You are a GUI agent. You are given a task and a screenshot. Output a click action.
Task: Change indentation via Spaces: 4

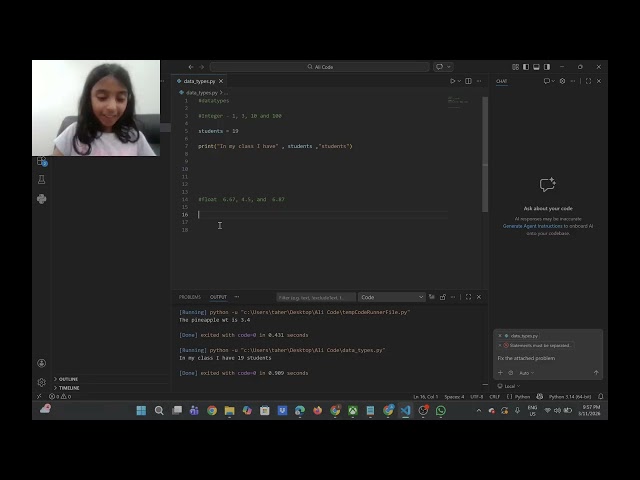[454, 397]
